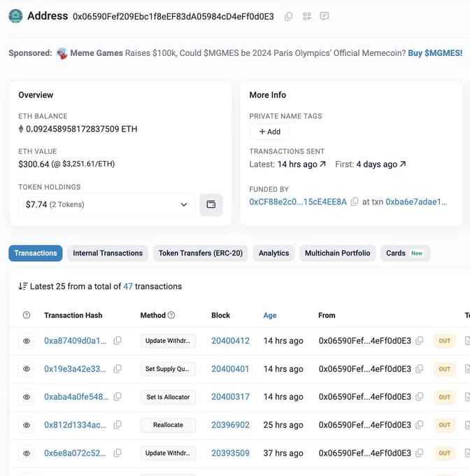This screenshot has height=476, width=470.
Task: Open the Multichain Portfolio tab
Action: [x=338, y=253]
